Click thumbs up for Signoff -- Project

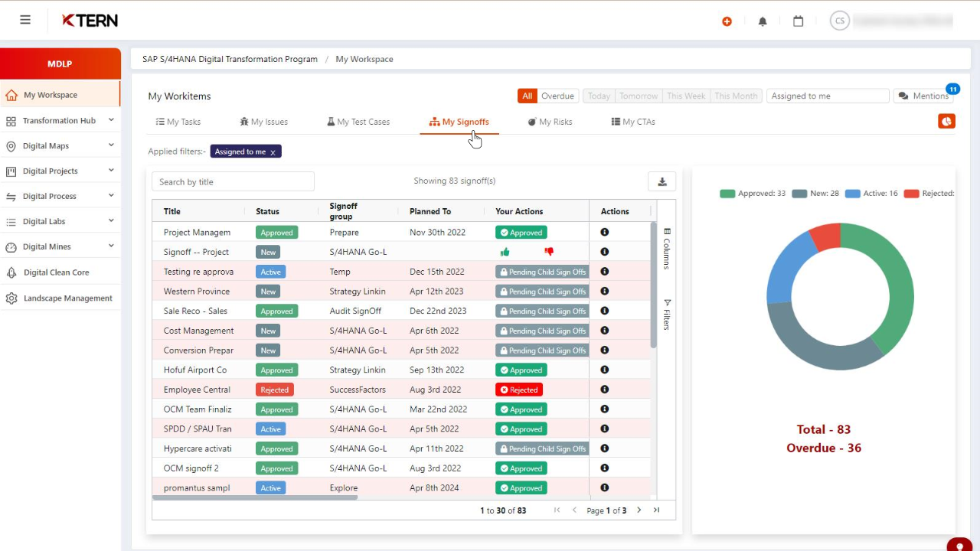tap(505, 252)
